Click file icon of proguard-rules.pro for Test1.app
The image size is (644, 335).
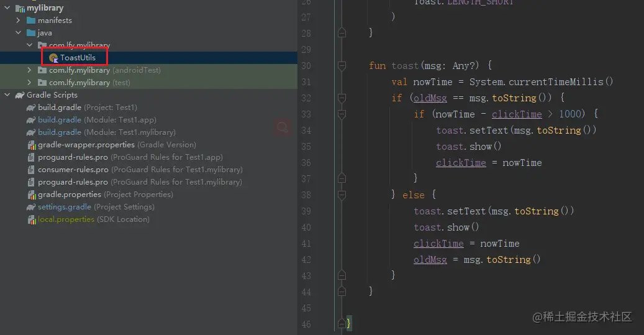click(x=31, y=157)
